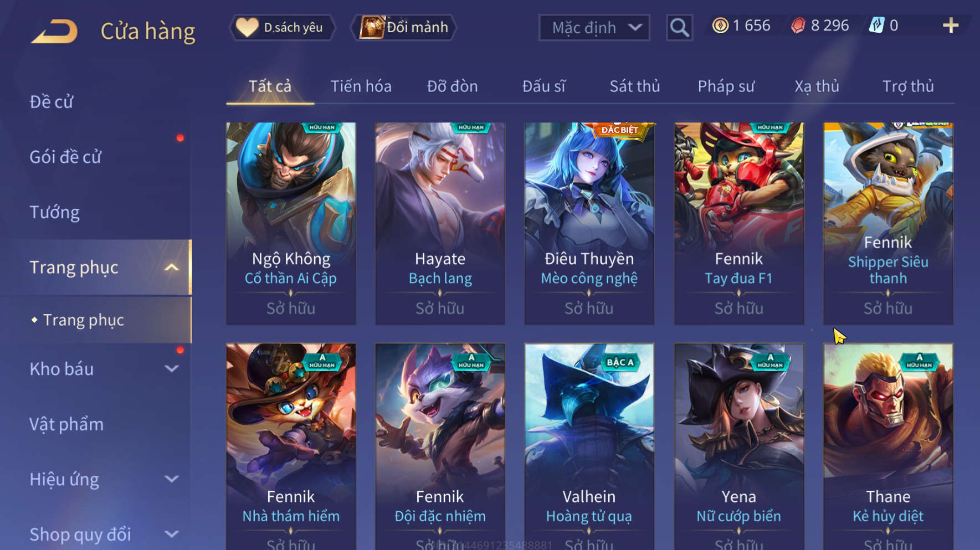Click the red ruby currency icon
980x550 pixels.
pos(798,25)
